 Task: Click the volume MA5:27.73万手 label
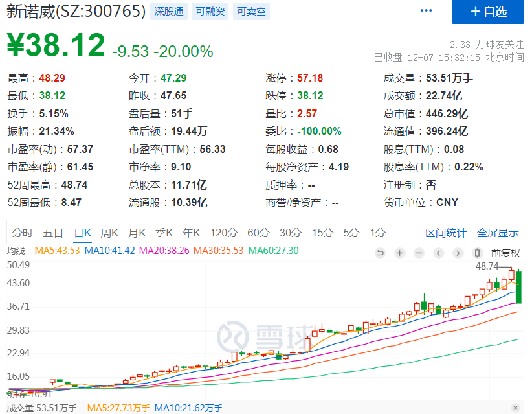[x=118, y=408]
